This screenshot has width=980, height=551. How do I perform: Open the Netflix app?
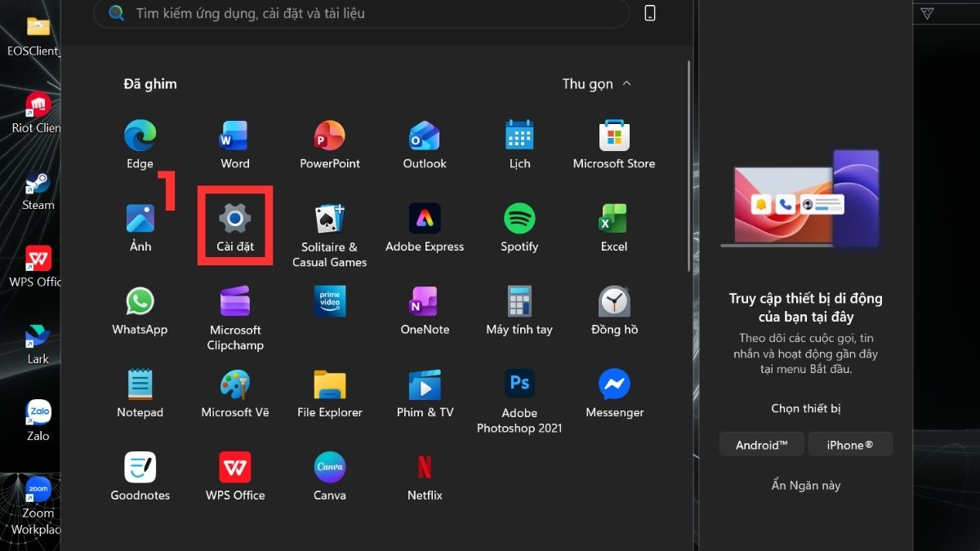[424, 465]
